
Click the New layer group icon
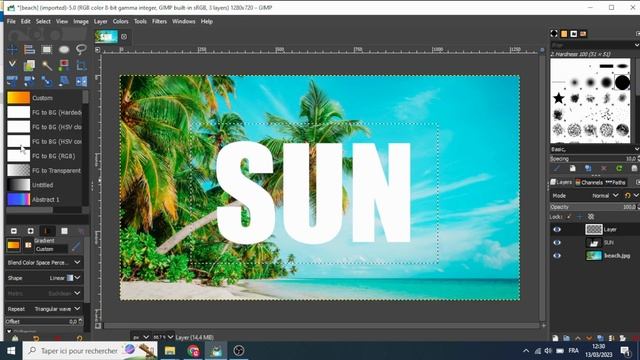[567, 338]
